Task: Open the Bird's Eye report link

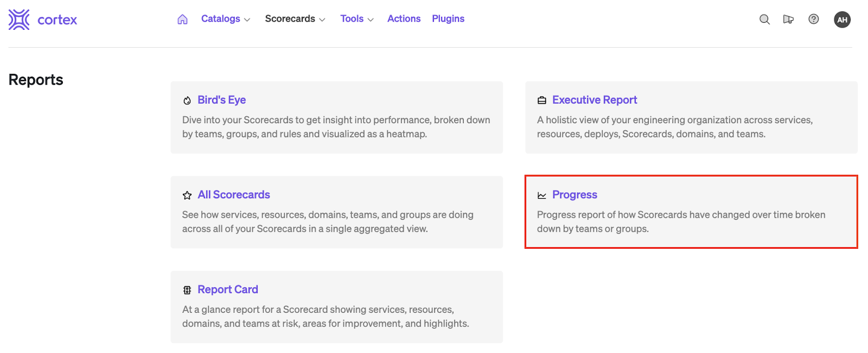Action: pyautogui.click(x=221, y=100)
